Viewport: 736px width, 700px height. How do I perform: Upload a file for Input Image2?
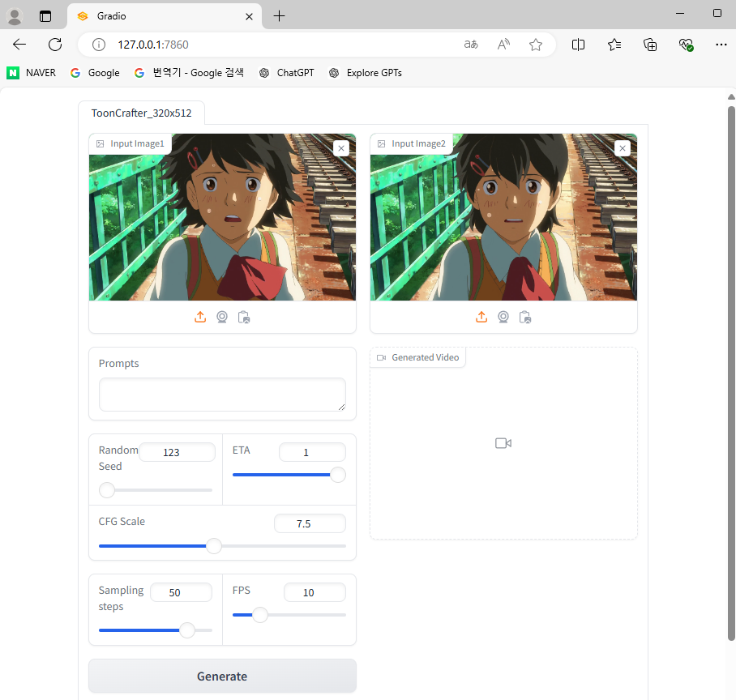pos(481,317)
